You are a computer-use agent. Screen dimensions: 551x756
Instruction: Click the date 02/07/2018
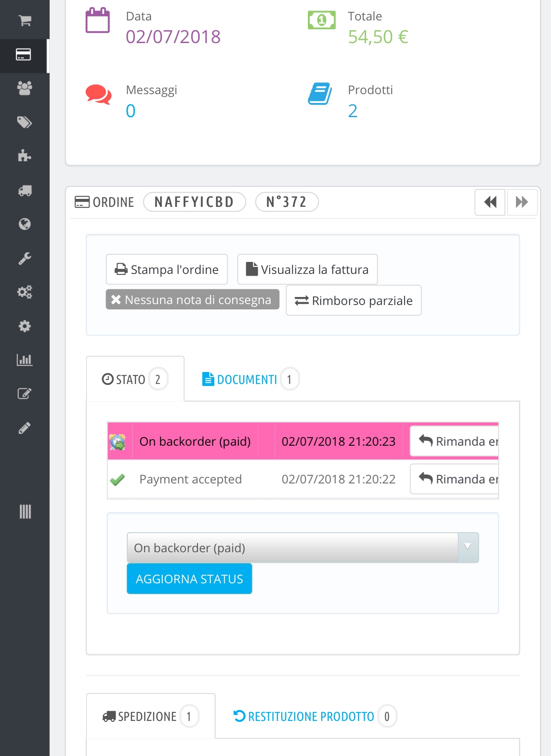tap(173, 37)
